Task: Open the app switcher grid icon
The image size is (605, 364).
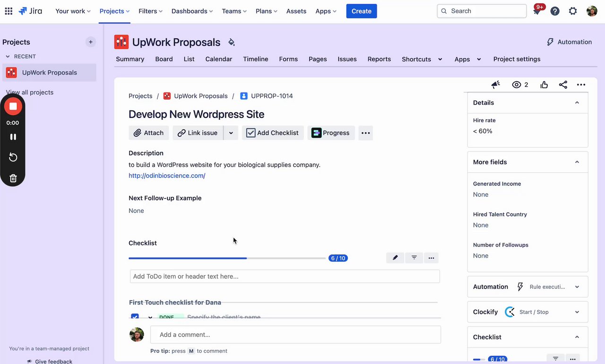Action: click(9, 11)
